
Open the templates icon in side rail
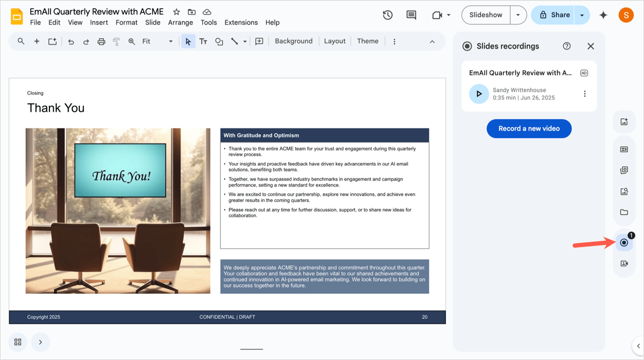[x=624, y=149]
